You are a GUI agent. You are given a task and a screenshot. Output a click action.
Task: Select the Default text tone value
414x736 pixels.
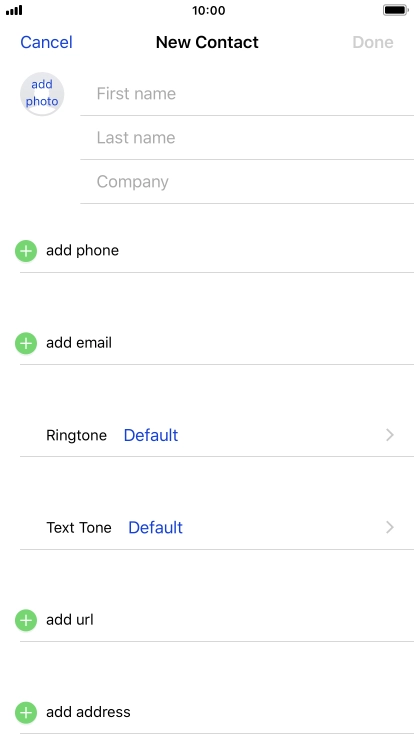pyautogui.click(x=155, y=528)
